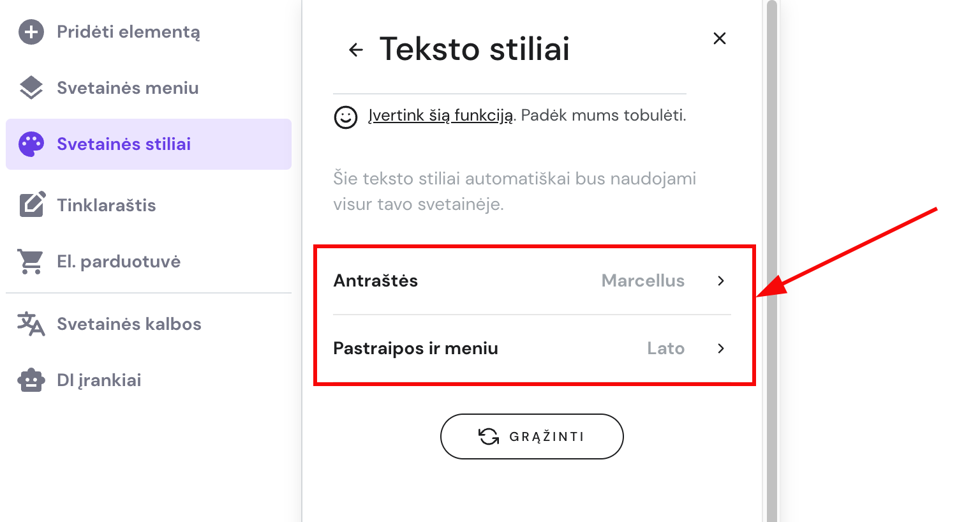Open the Marcellus heading font setting
The image size is (980, 522).
(642, 281)
